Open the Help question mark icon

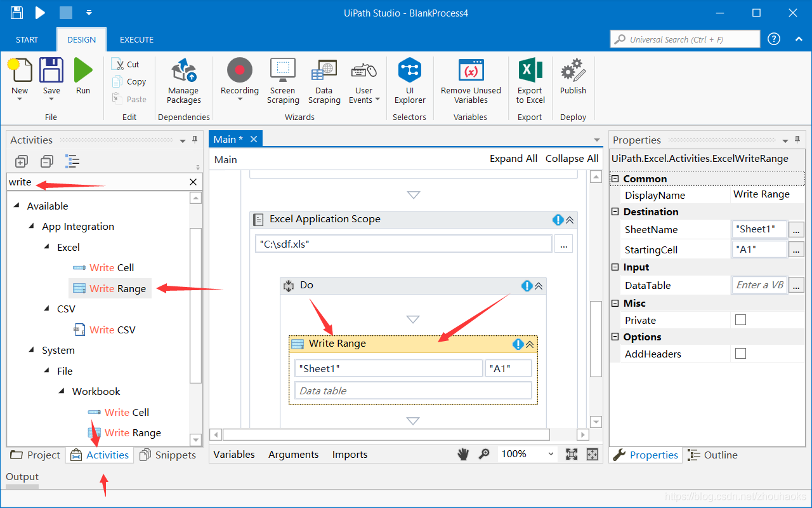[x=774, y=39]
